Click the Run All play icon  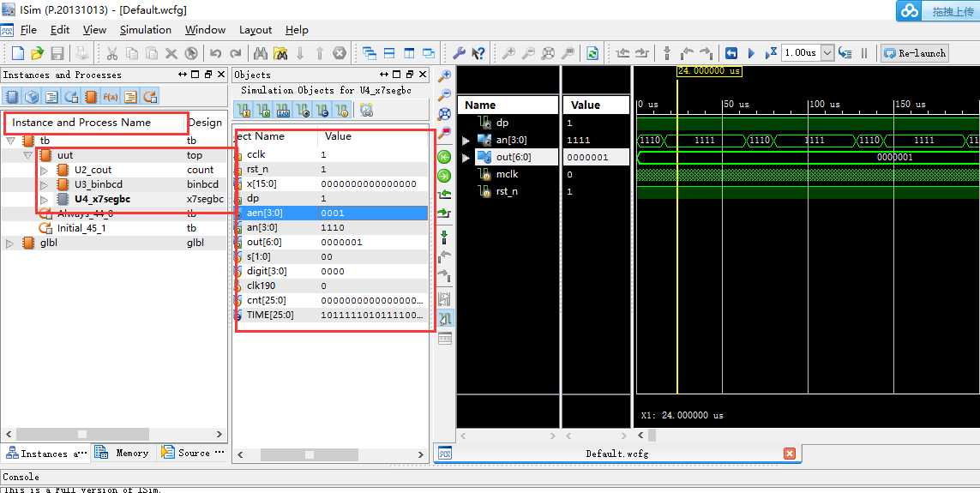tap(751, 53)
